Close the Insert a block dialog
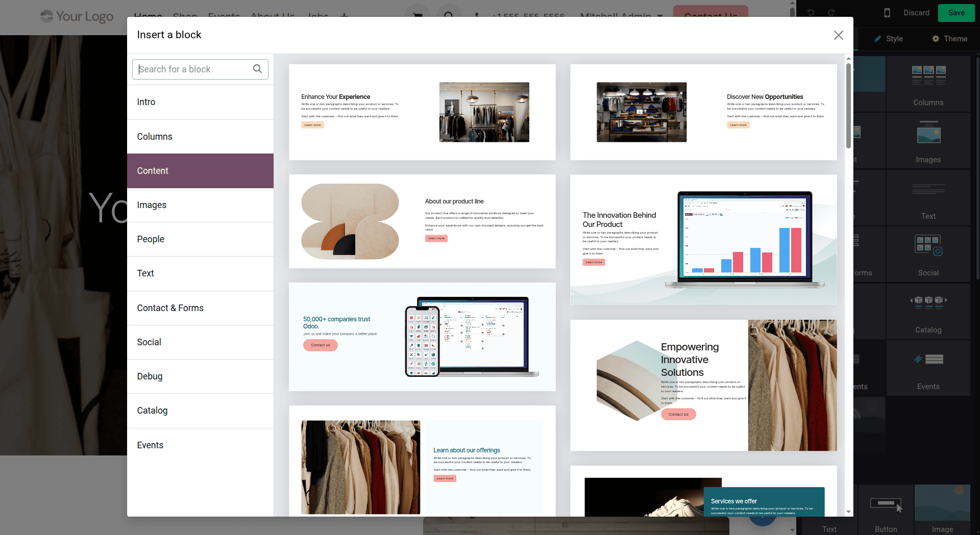Screen dimensions: 980x535 pyautogui.click(x=838, y=35)
